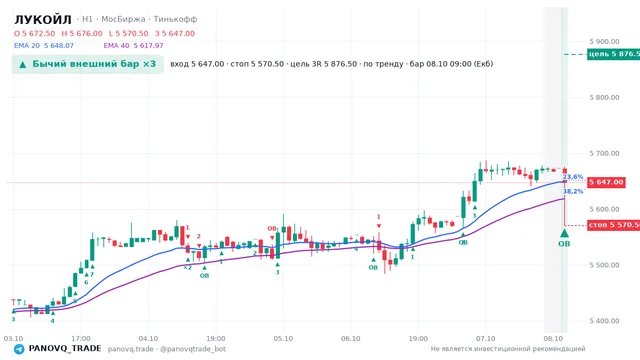Screen dimensions: 640x360
Task: Click the green '6' signal marker in the early rally
Action: coord(86,282)
